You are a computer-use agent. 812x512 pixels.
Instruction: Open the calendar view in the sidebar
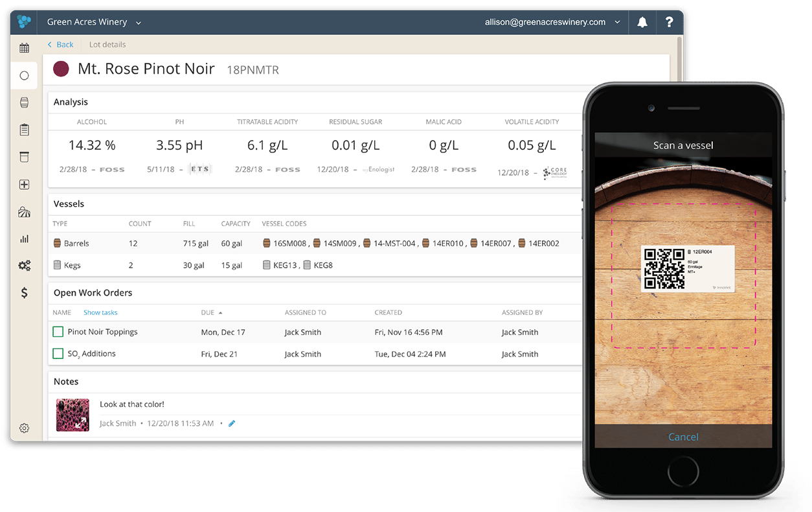24,48
